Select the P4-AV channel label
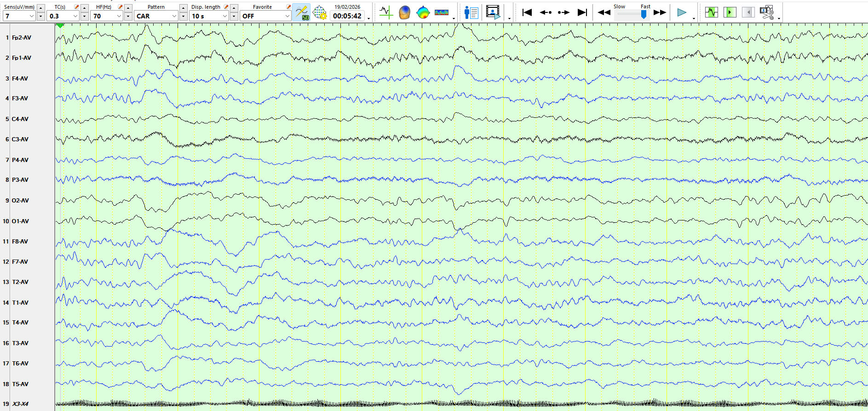 coord(20,160)
